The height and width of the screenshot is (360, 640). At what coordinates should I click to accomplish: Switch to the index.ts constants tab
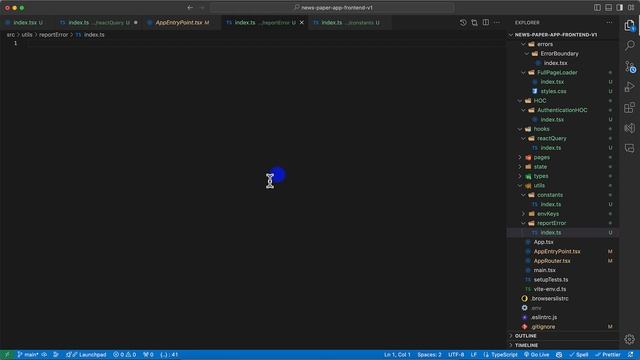coord(350,22)
